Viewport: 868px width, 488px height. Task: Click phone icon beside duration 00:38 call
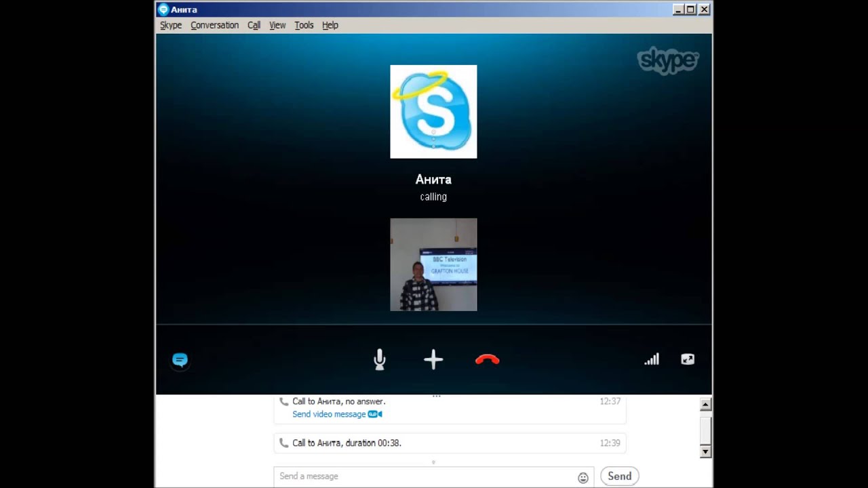tap(283, 443)
